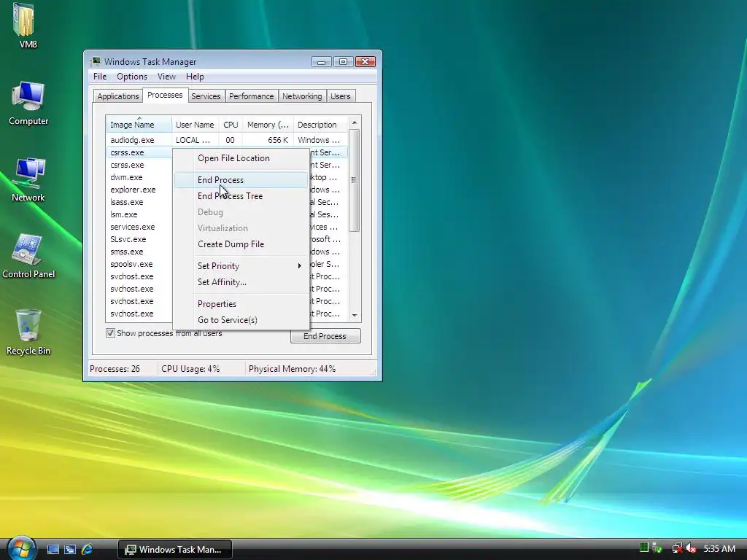
Task: Open the File menu
Action: [x=99, y=77]
